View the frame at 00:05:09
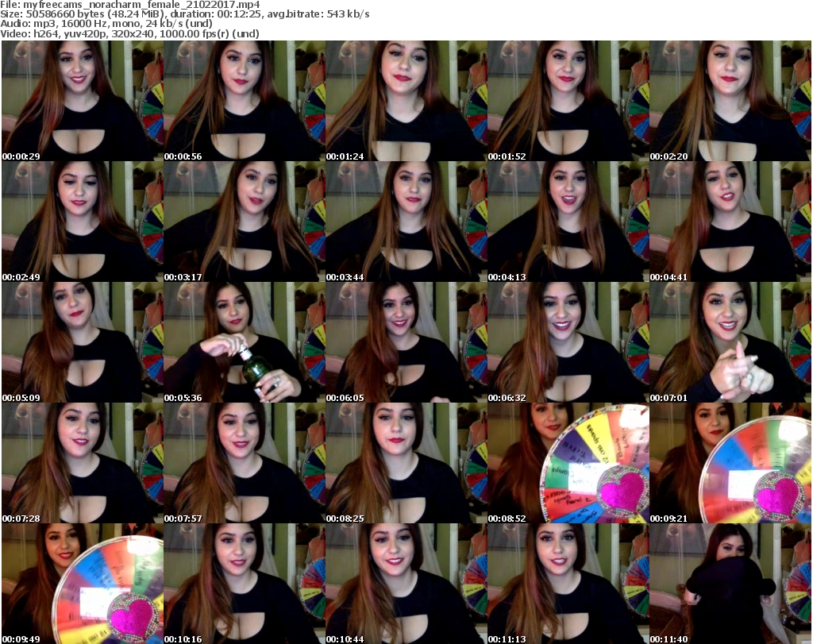The image size is (813, 644). (83, 342)
